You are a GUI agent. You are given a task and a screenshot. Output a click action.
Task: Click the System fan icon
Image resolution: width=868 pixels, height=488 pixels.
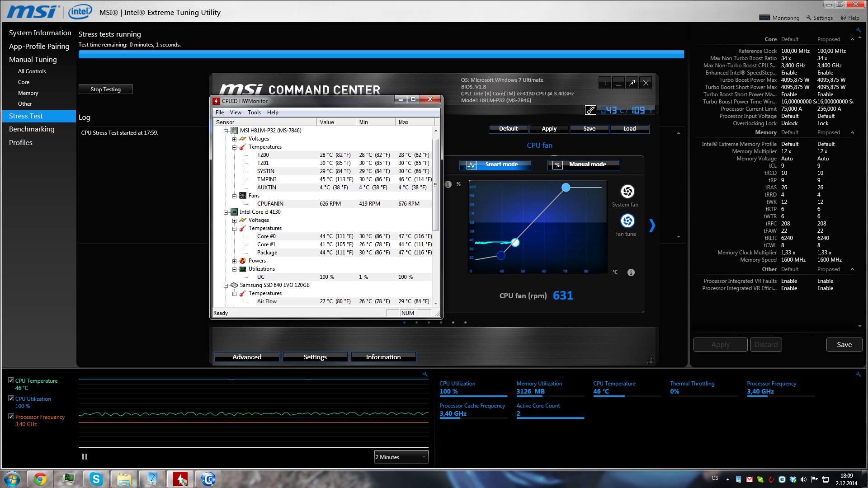tap(627, 192)
